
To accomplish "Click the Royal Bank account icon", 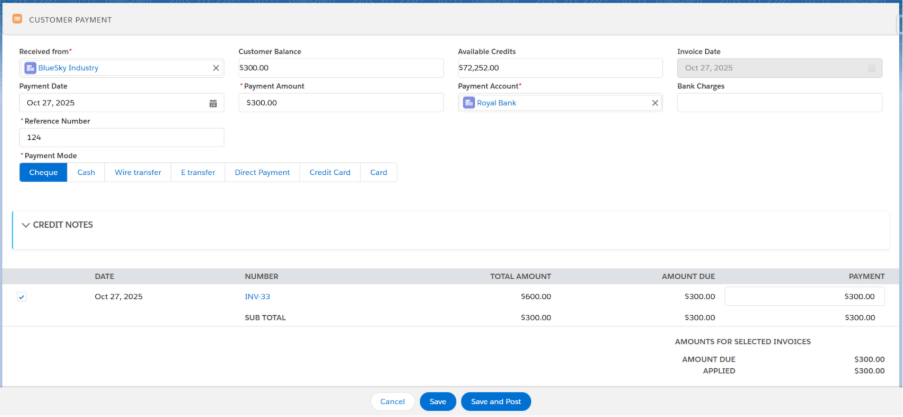I will [469, 103].
